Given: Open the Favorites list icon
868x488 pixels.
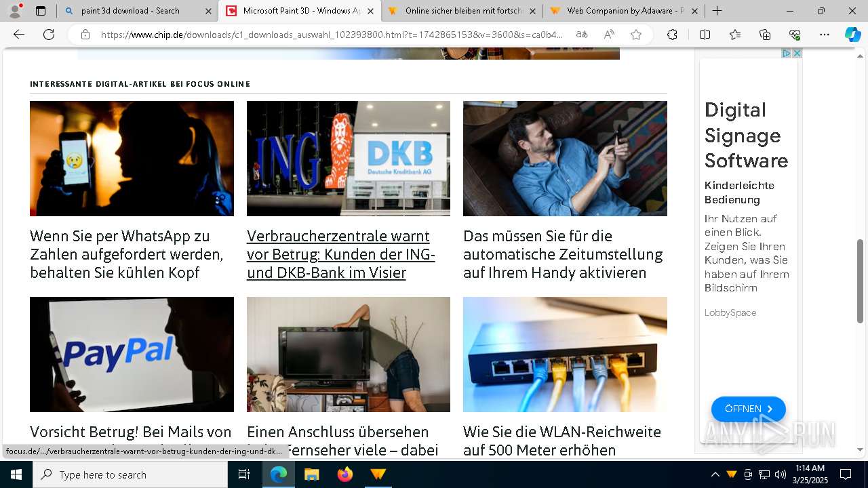Looking at the screenshot, I should [x=735, y=35].
